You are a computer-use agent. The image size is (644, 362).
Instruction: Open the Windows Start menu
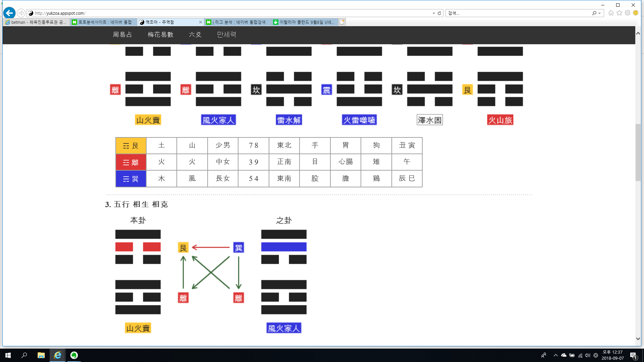click(8, 355)
